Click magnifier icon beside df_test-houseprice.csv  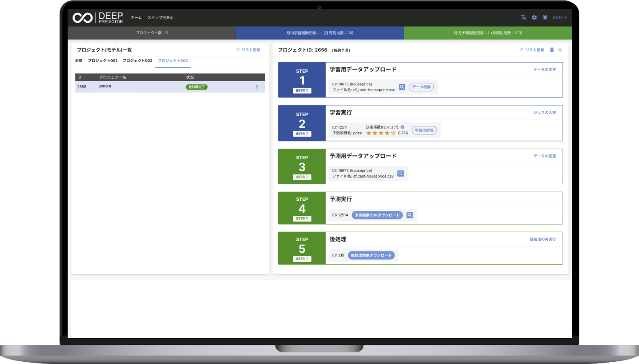click(400, 174)
